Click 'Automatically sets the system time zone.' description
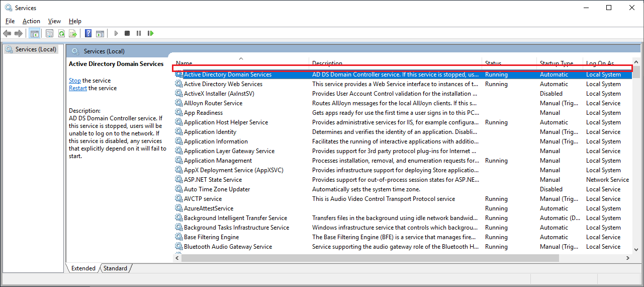The height and width of the screenshot is (287, 644). 366,189
